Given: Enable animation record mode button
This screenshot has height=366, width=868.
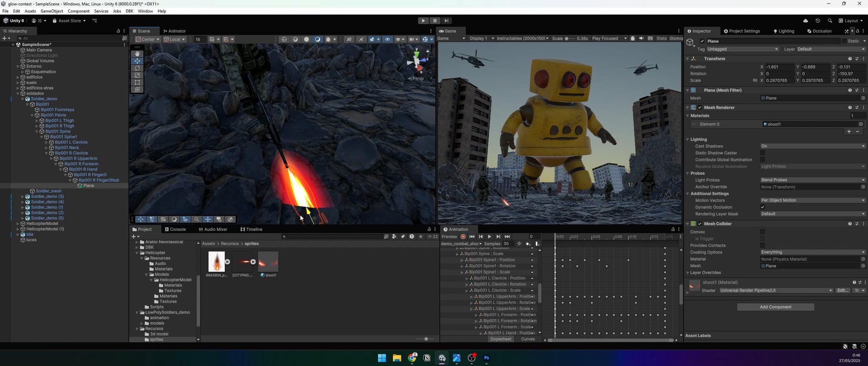Looking at the screenshot, I should (x=463, y=237).
